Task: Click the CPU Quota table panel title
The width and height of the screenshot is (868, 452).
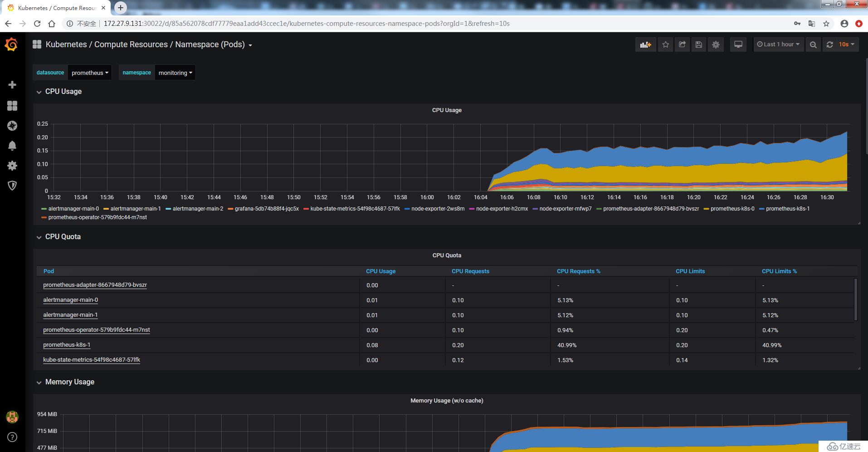Action: (x=447, y=255)
